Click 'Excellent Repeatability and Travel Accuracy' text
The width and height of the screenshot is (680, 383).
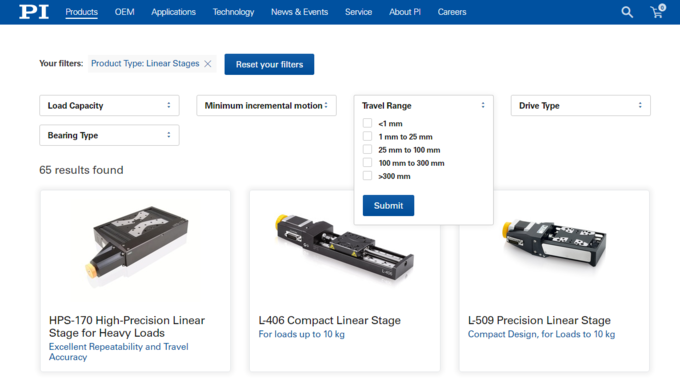pos(118,352)
